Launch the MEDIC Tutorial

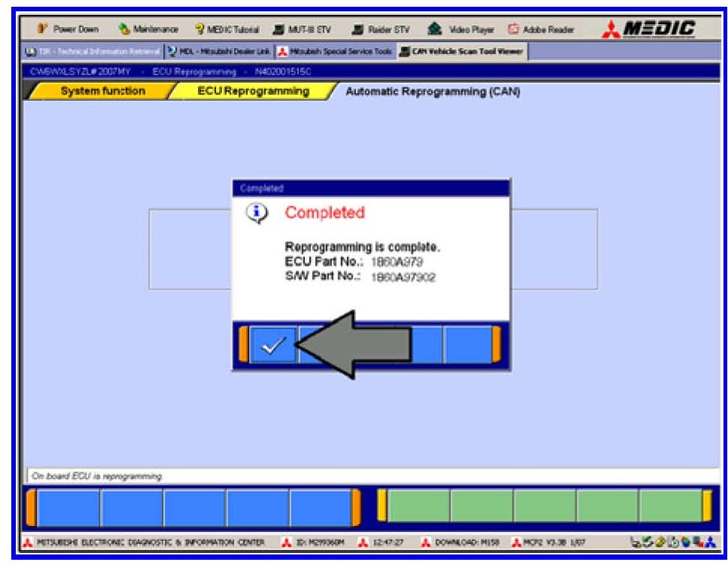click(x=227, y=29)
